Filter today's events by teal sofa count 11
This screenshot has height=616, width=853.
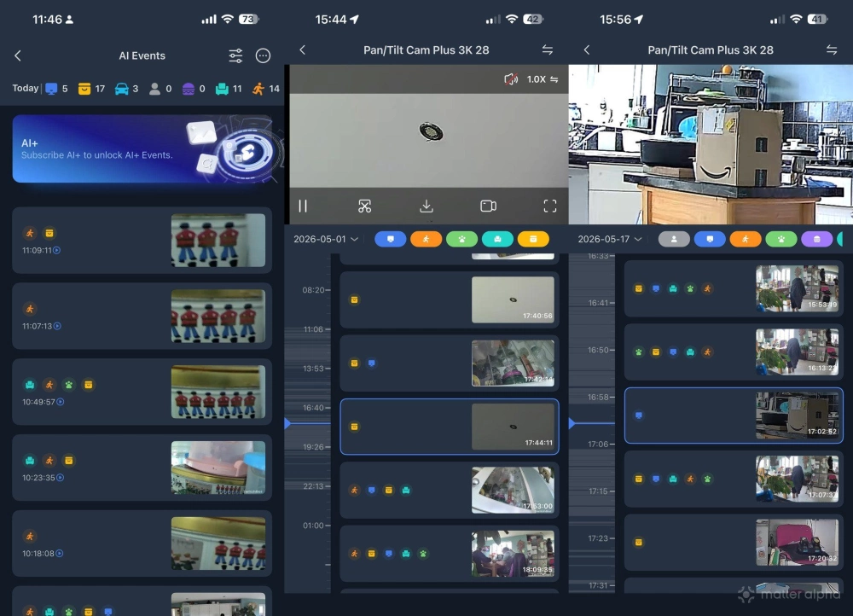[229, 89]
